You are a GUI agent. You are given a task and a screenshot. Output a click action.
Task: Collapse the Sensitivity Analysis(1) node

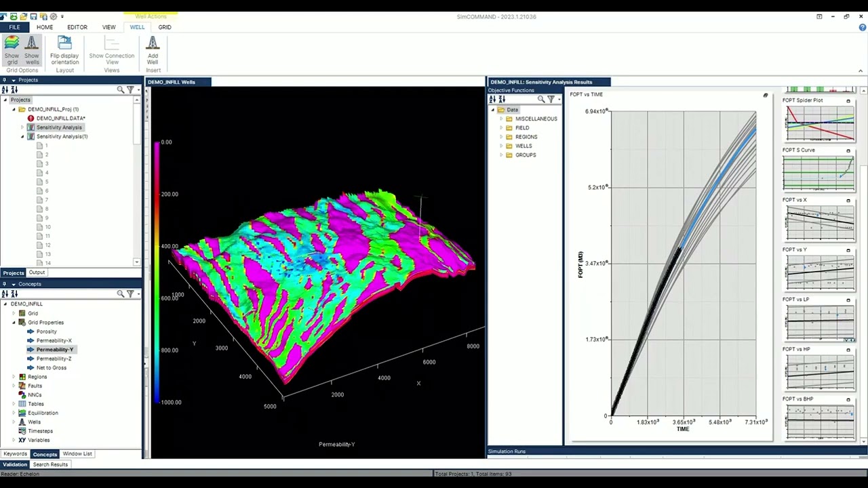point(22,136)
